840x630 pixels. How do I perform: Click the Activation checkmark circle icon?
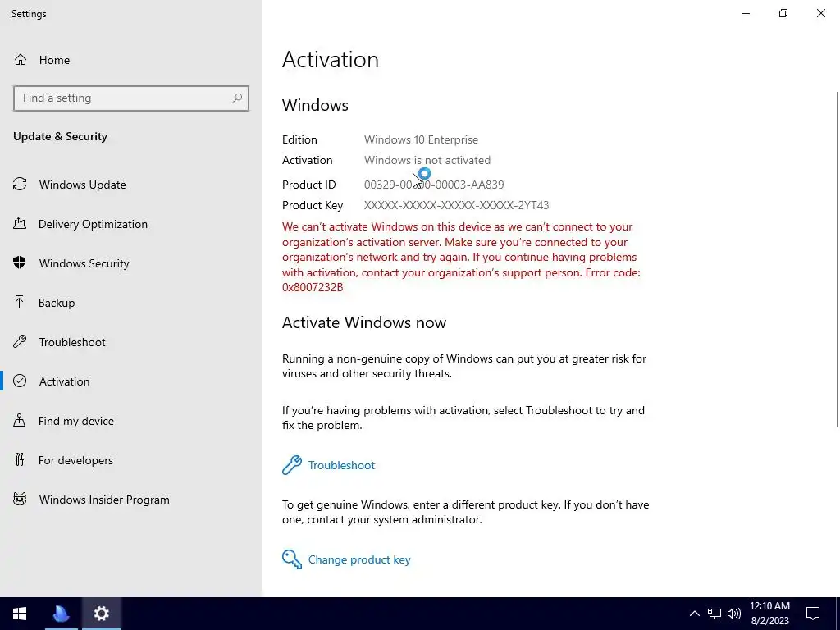coord(20,381)
